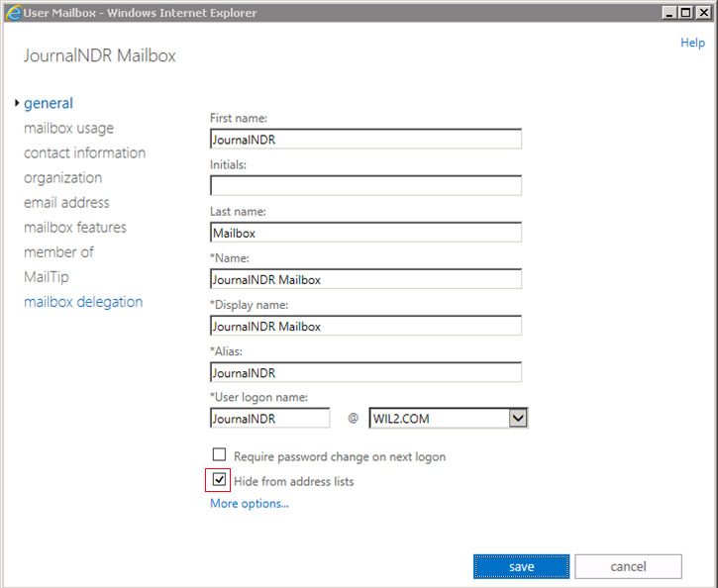Click the Internet Explorer icon in title bar
Viewport: 718px width, 588px height.
click(x=13, y=12)
